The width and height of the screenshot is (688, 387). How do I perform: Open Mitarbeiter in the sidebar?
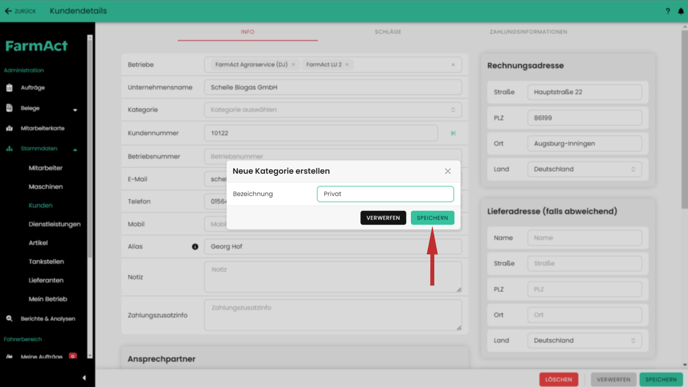pyautogui.click(x=46, y=168)
